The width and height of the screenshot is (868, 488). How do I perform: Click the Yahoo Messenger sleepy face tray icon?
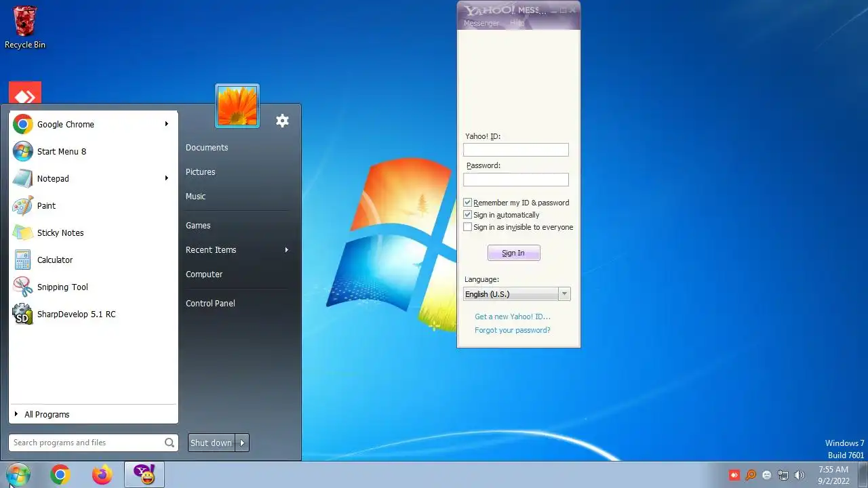click(x=767, y=475)
